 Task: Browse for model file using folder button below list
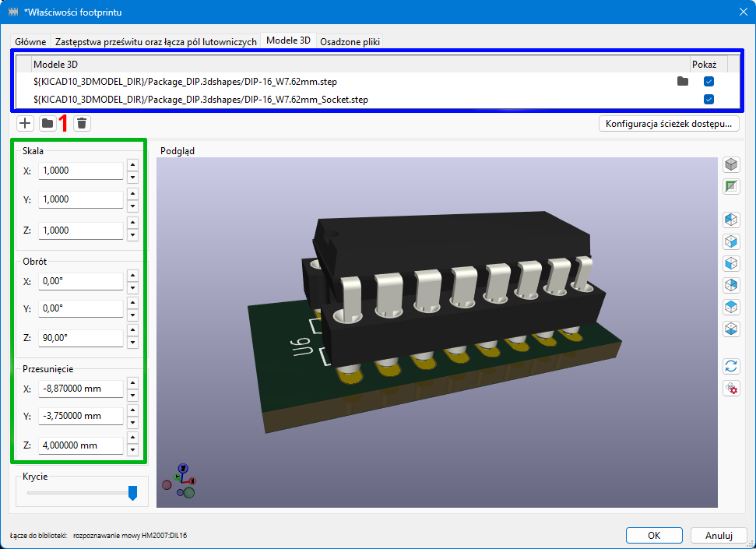[47, 124]
